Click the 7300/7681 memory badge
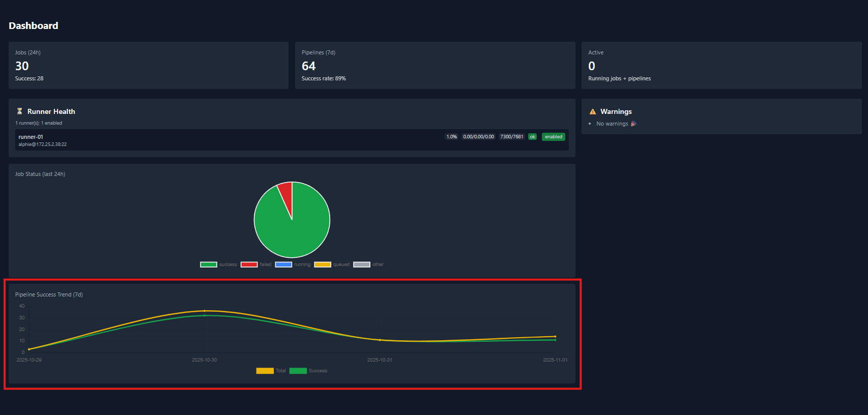Screen dimensions: 868x415 (512, 137)
